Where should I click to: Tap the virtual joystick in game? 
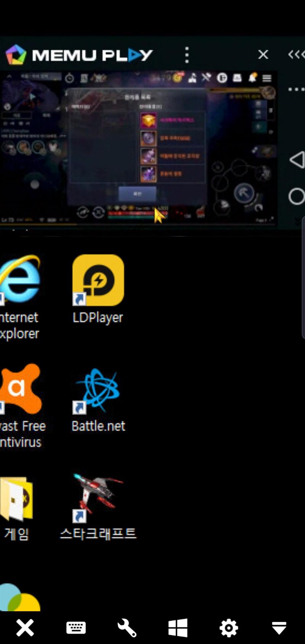(x=35, y=185)
